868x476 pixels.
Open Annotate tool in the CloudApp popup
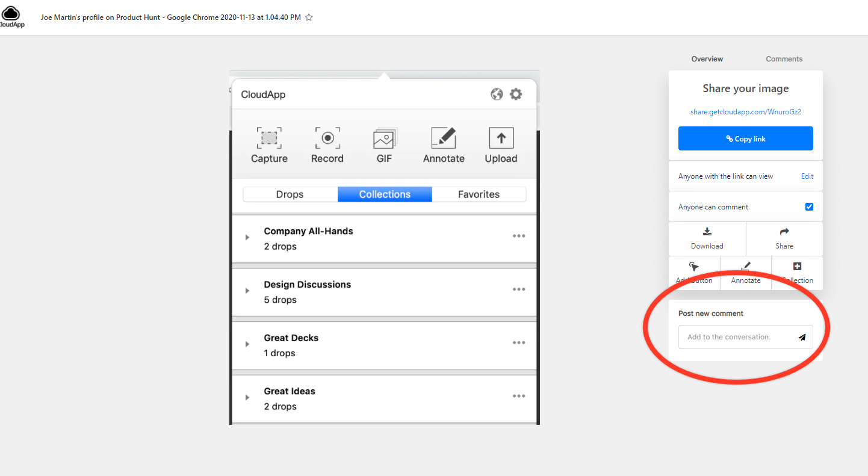(444, 145)
